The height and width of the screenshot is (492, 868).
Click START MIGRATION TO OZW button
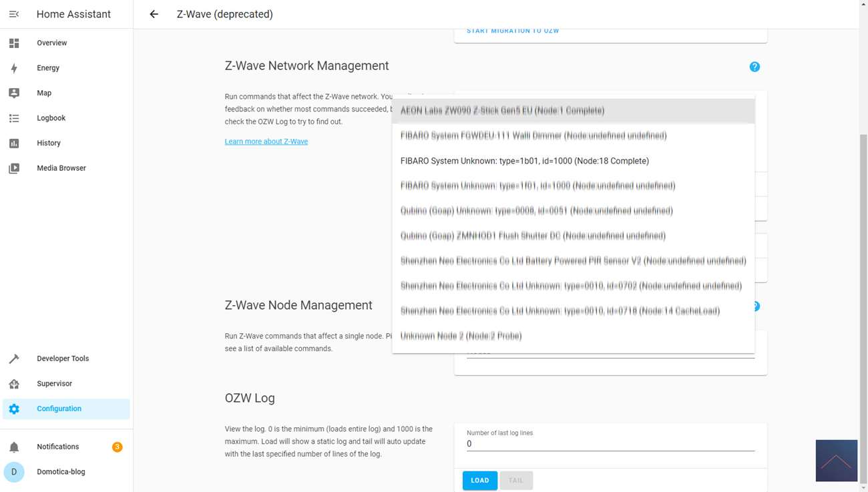click(x=513, y=31)
